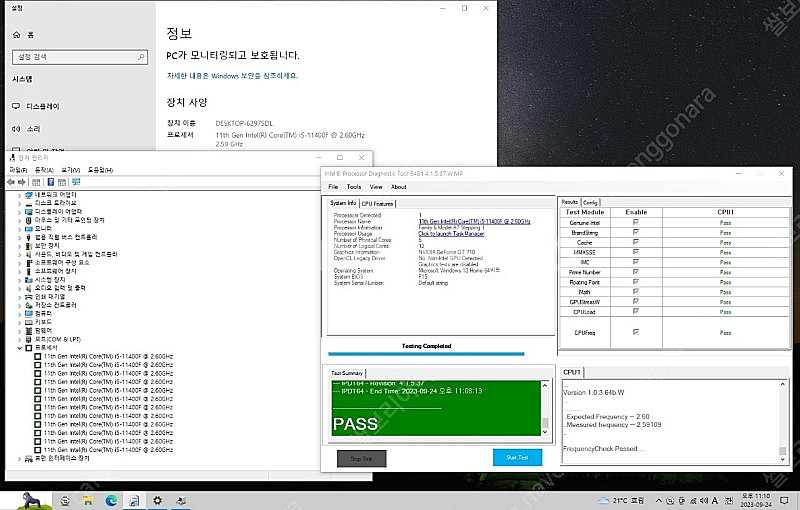This screenshot has height=510, width=800.
Task: Switch to the CPU Features tab
Action: click(x=378, y=203)
